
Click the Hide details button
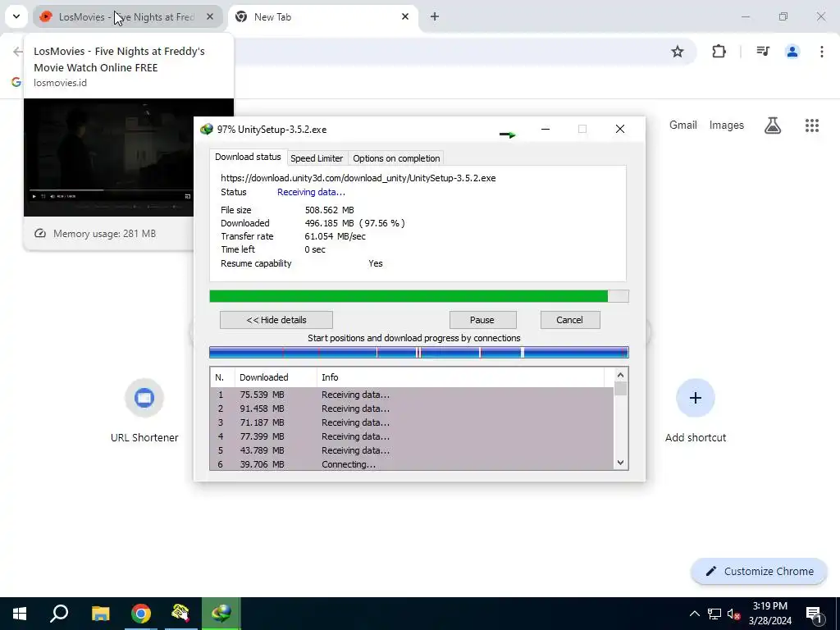tap(276, 320)
